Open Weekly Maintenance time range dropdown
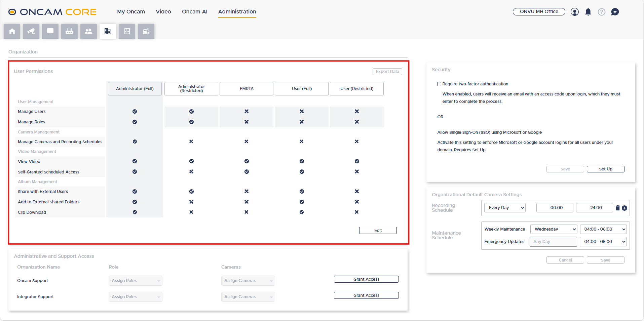Viewport: 644px width, 321px height. point(603,229)
